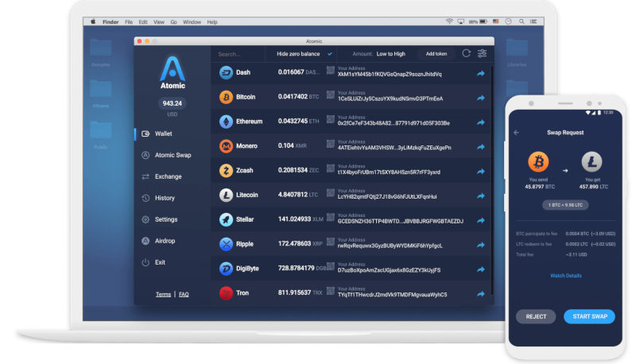Send Tron using its share arrow
The width and height of the screenshot is (636, 364).
tap(481, 294)
